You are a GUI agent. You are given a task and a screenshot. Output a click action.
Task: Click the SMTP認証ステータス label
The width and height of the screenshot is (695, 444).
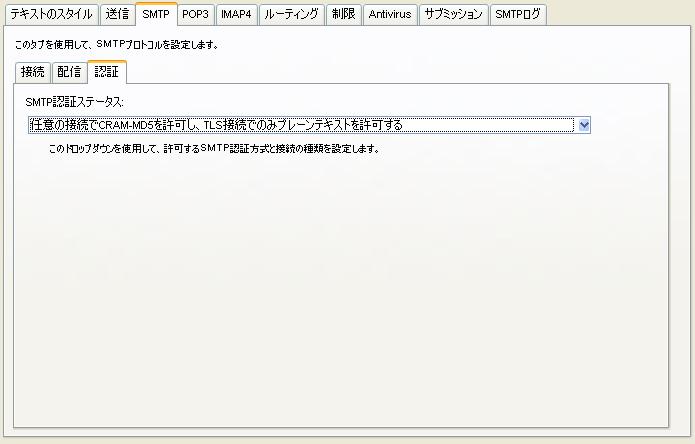click(x=74, y=102)
